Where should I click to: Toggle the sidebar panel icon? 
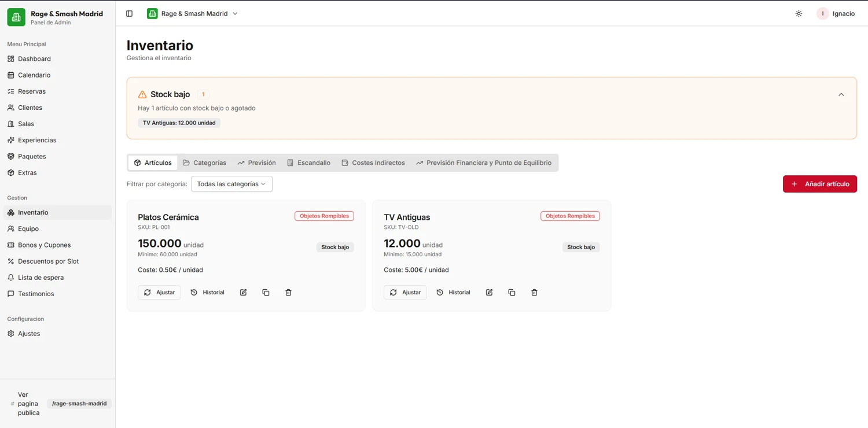[x=129, y=13]
